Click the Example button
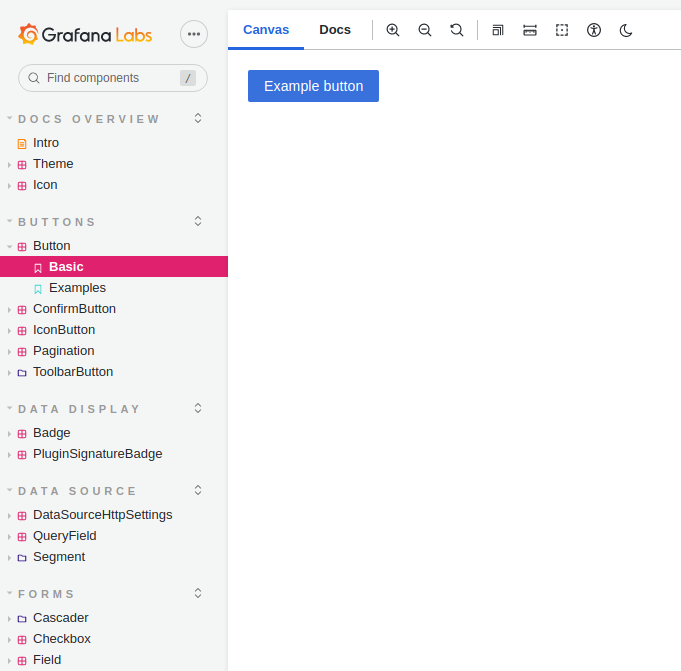The height and width of the screenshot is (671, 681). pyautogui.click(x=313, y=86)
